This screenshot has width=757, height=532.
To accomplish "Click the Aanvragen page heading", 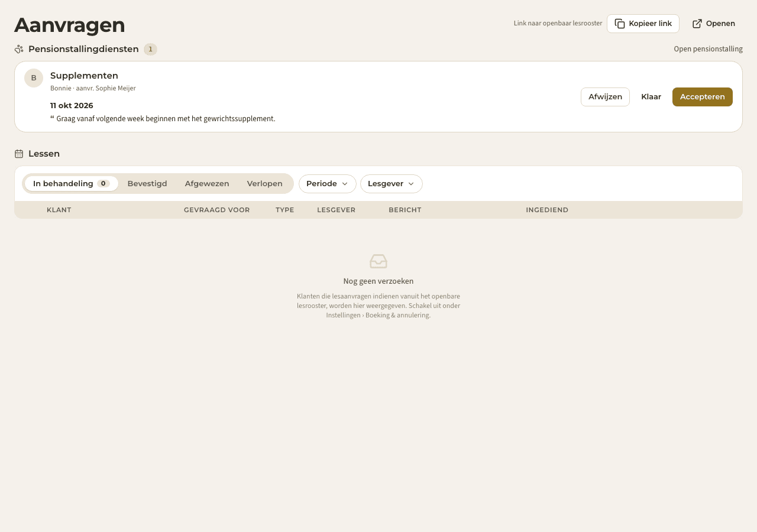I will pyautogui.click(x=70, y=25).
